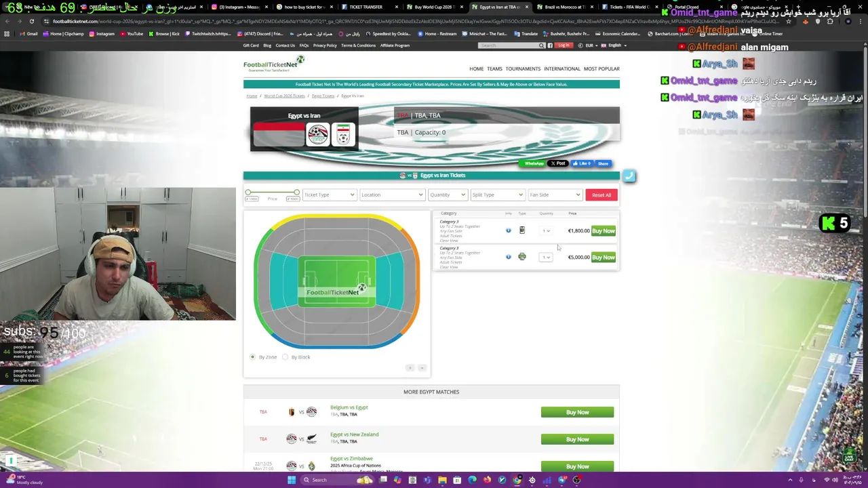Click Buy Now for Egypt vs New Zealand
Image resolution: width=868 pixels, height=488 pixels.
pos(577,439)
